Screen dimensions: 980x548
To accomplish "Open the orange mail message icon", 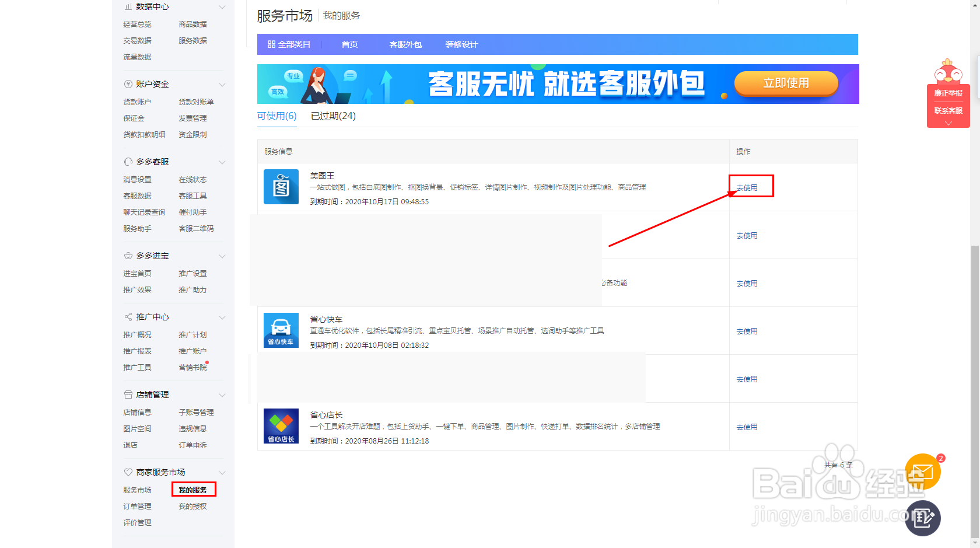I will click(922, 472).
